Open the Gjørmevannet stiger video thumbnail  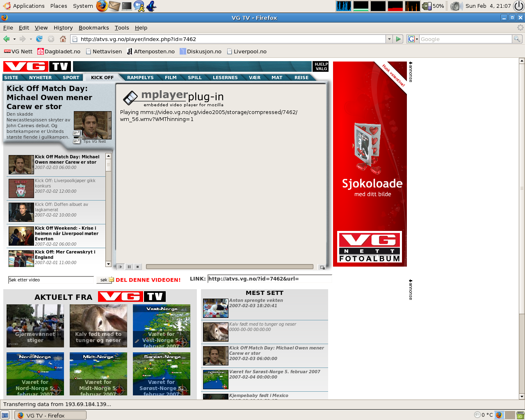point(35,326)
